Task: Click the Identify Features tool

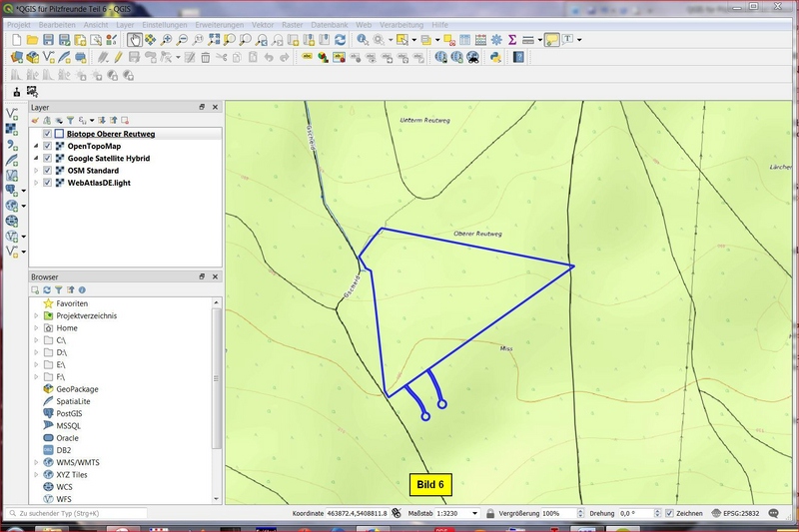Action: click(364, 40)
